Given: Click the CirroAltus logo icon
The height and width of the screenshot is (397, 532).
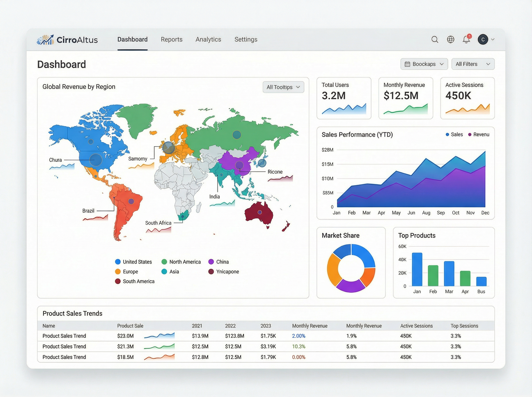Looking at the screenshot, I should coord(45,40).
